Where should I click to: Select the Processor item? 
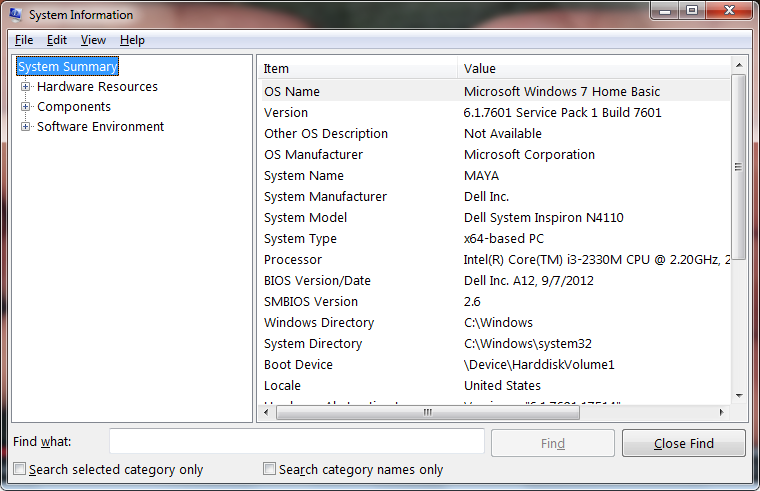click(x=293, y=260)
